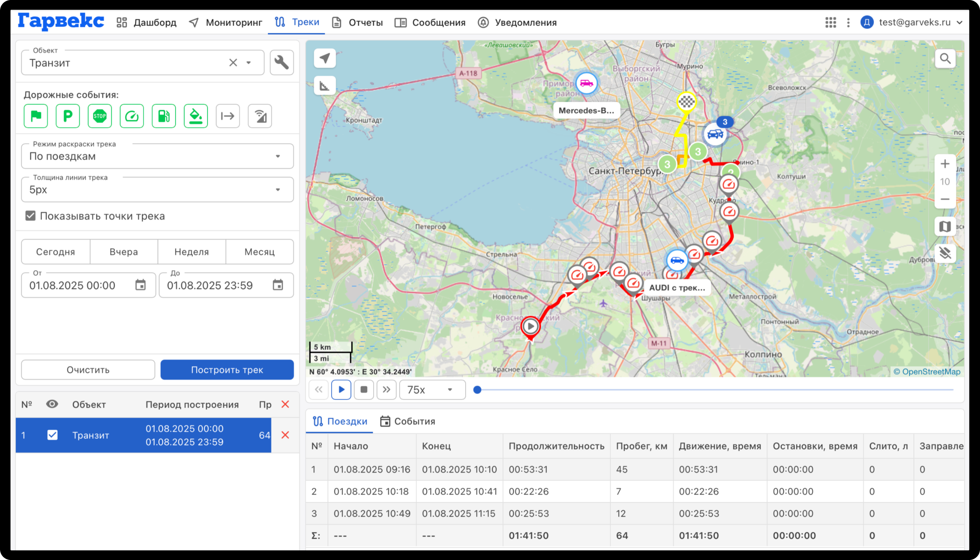The height and width of the screenshot is (560, 980).
Task: Expand 'Режим раскраски трека' dropdown
Action: [x=157, y=156]
